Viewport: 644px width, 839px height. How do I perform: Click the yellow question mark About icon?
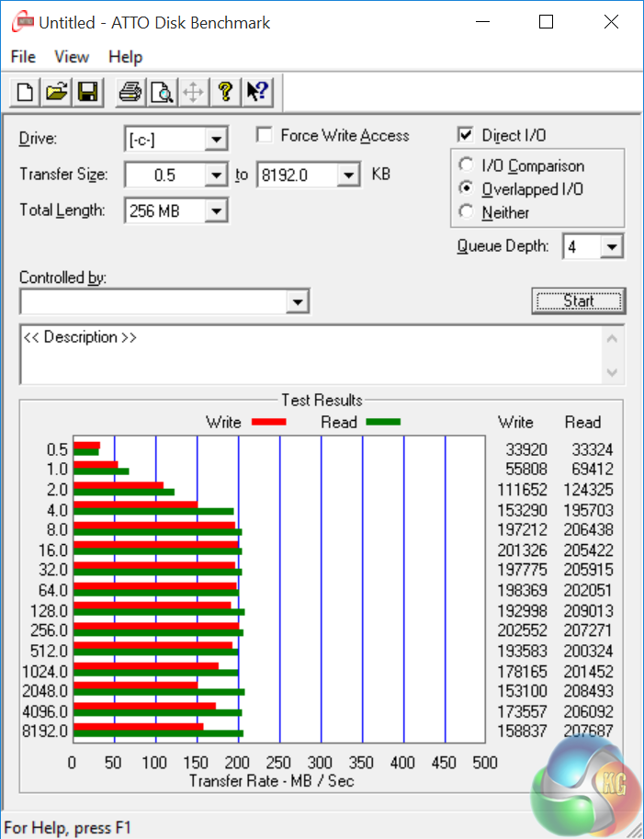pyautogui.click(x=225, y=92)
